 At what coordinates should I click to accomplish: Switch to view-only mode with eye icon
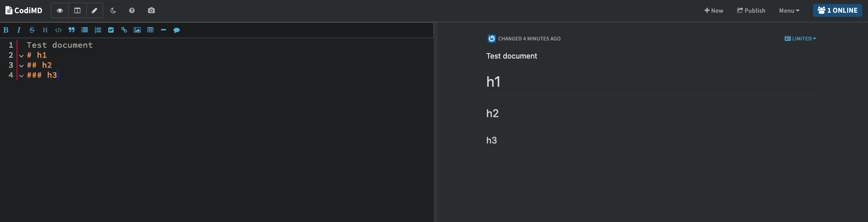60,10
